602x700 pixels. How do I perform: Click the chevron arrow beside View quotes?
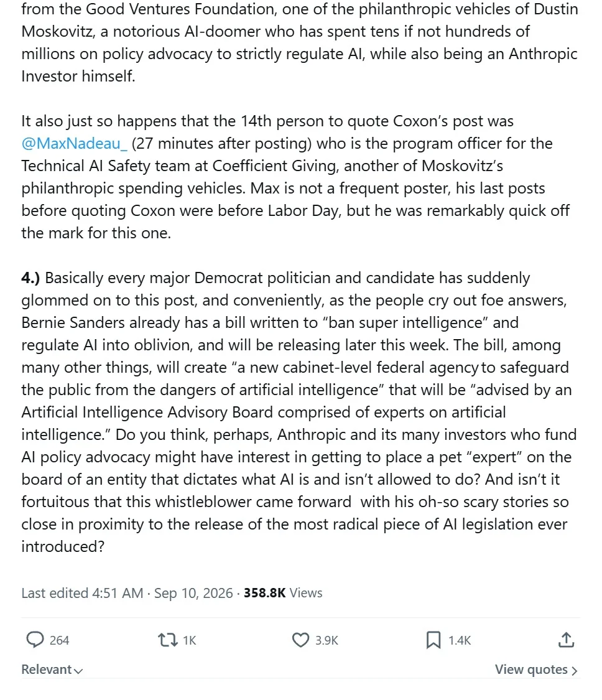click(575, 671)
